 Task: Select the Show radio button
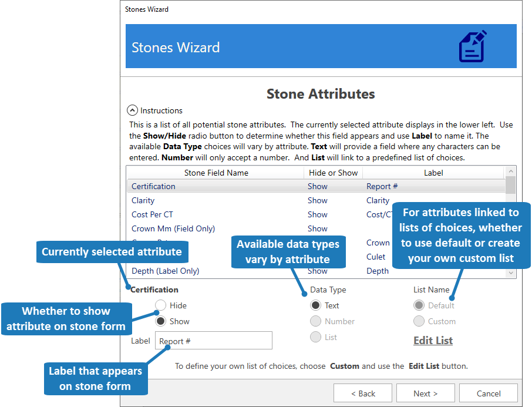(x=161, y=321)
